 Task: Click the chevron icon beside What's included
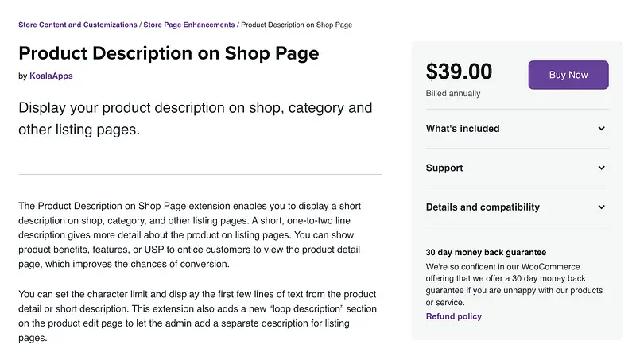[602, 129]
